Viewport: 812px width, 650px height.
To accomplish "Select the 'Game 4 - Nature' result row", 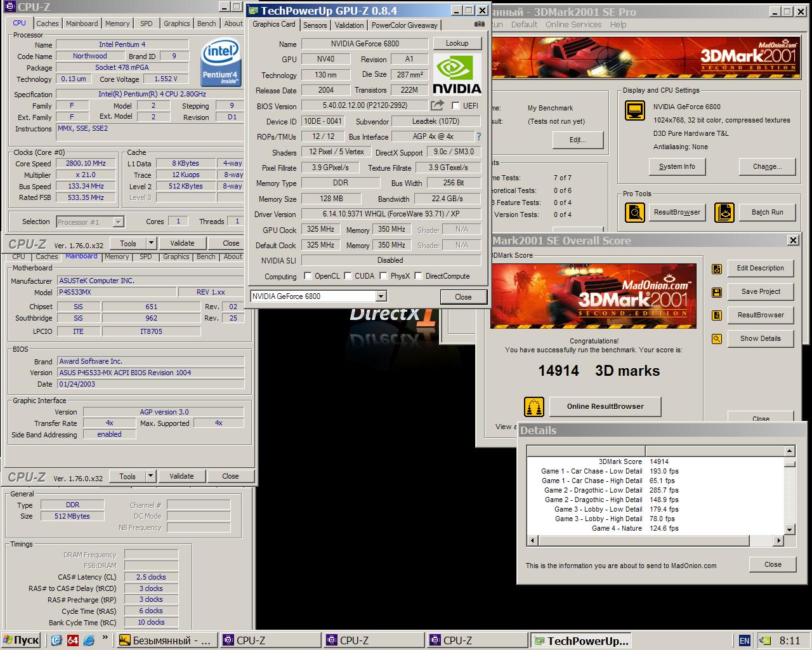I will click(x=656, y=528).
